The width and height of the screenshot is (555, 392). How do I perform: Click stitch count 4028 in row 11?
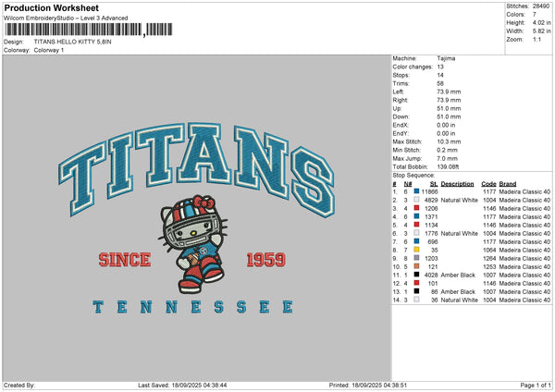pyautogui.click(x=431, y=275)
